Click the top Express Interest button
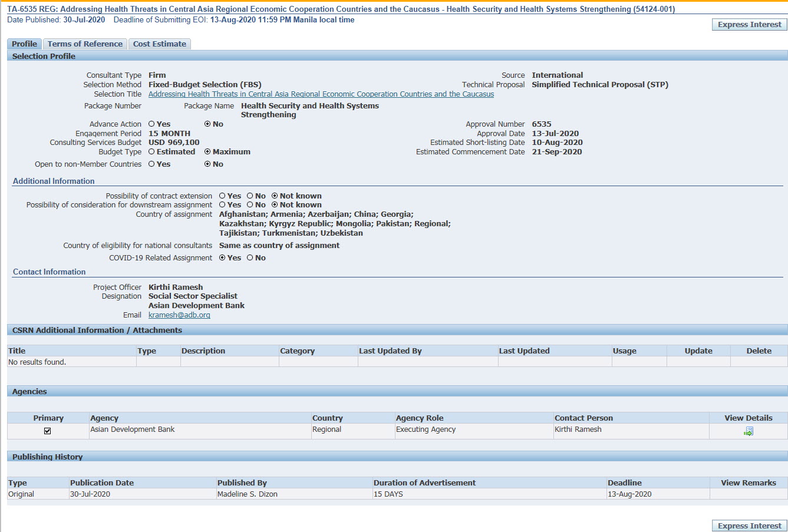Image resolution: width=788 pixels, height=532 pixels. pos(749,25)
